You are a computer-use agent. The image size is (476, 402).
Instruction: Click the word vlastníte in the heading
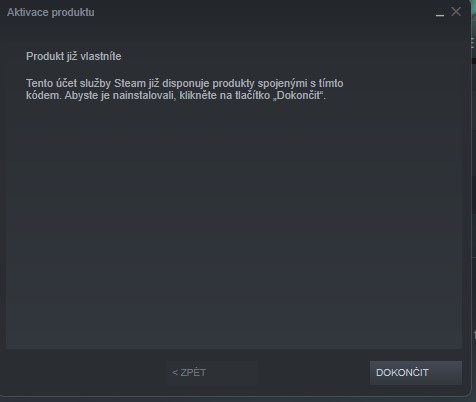[101, 56]
